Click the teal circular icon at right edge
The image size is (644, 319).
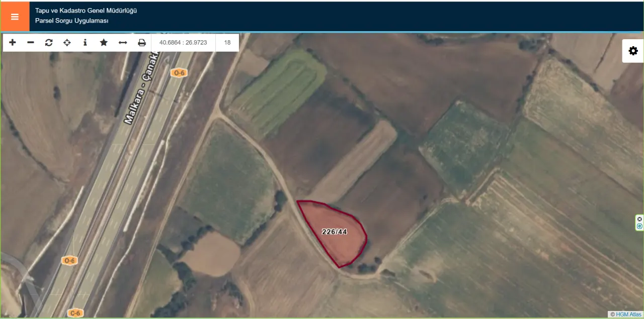pos(639,227)
